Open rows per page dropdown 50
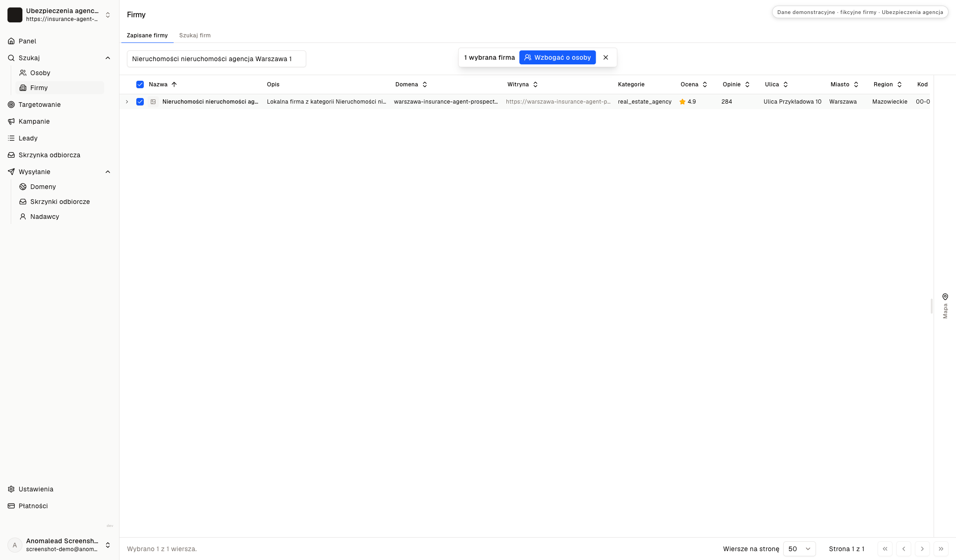 point(799,549)
